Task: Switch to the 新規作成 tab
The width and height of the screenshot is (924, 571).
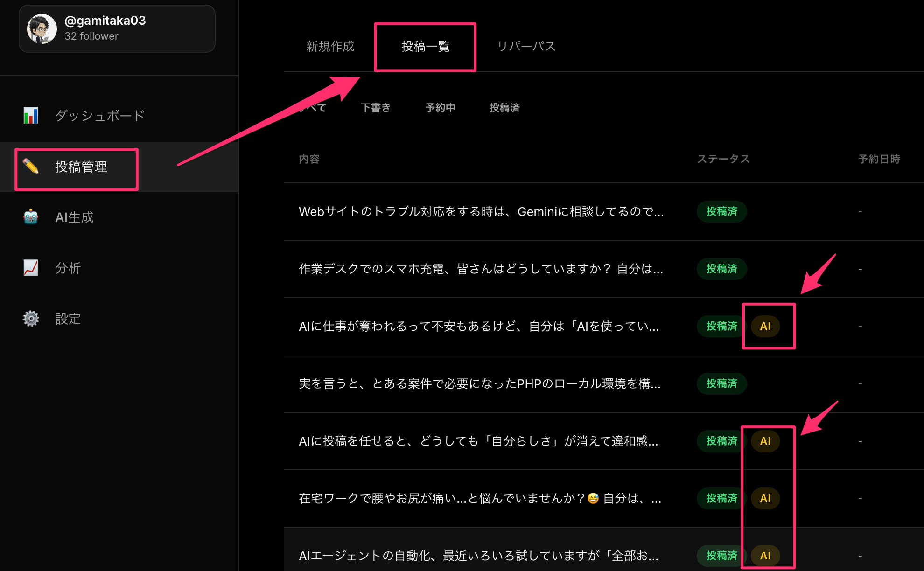Action: coord(330,46)
